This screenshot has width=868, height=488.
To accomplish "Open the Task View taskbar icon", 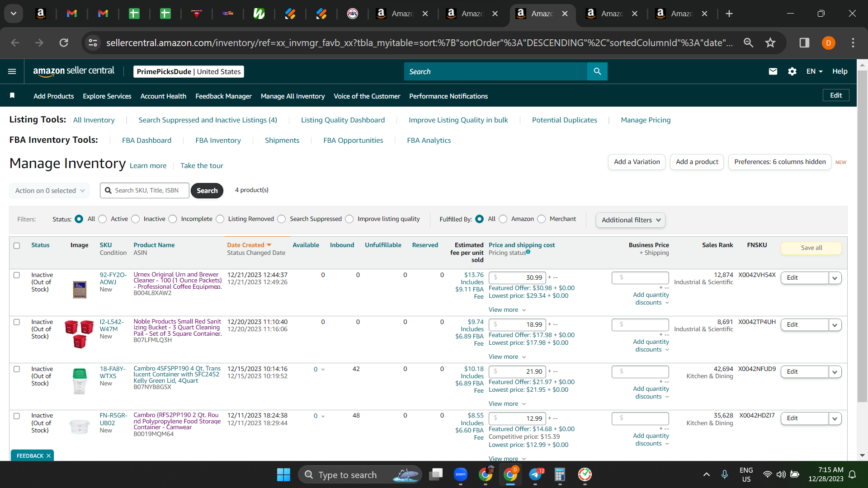I will click(x=436, y=474).
